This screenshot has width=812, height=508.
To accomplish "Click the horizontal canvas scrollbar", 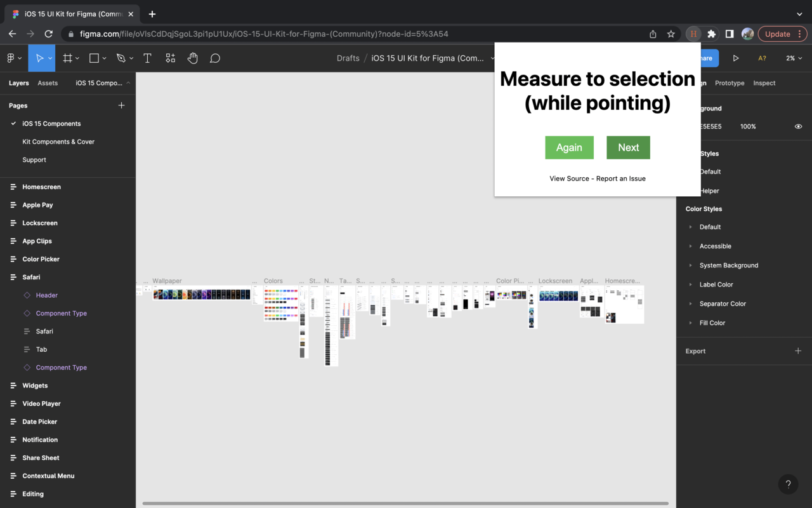I will pyautogui.click(x=405, y=504).
